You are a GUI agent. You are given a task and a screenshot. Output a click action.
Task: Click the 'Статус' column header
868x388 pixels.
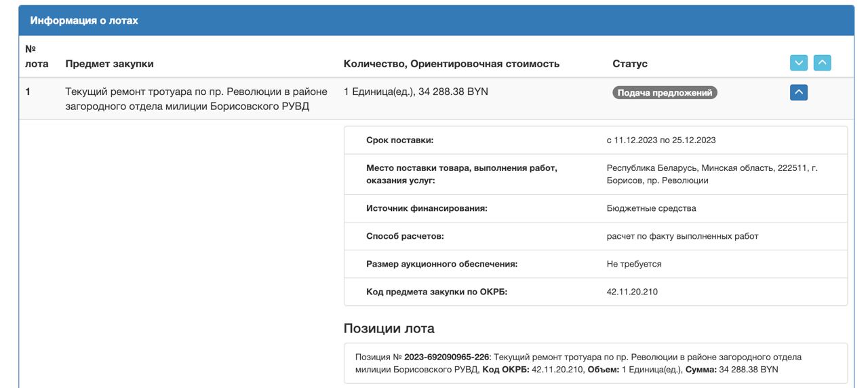[x=630, y=64]
